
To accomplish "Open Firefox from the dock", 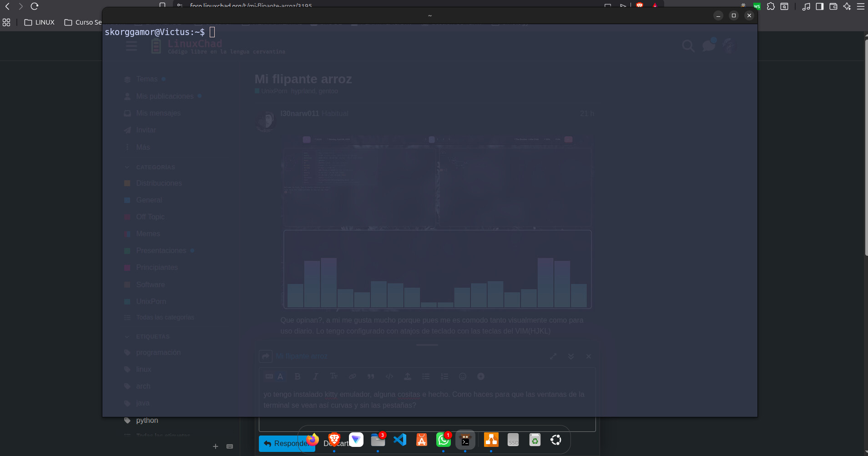I will point(313,440).
